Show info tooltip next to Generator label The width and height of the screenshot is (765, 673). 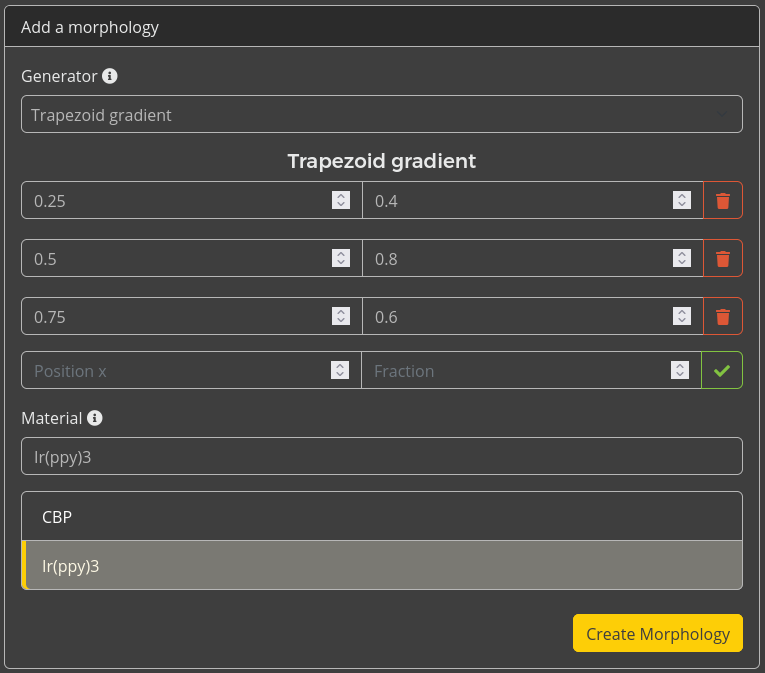pos(110,76)
